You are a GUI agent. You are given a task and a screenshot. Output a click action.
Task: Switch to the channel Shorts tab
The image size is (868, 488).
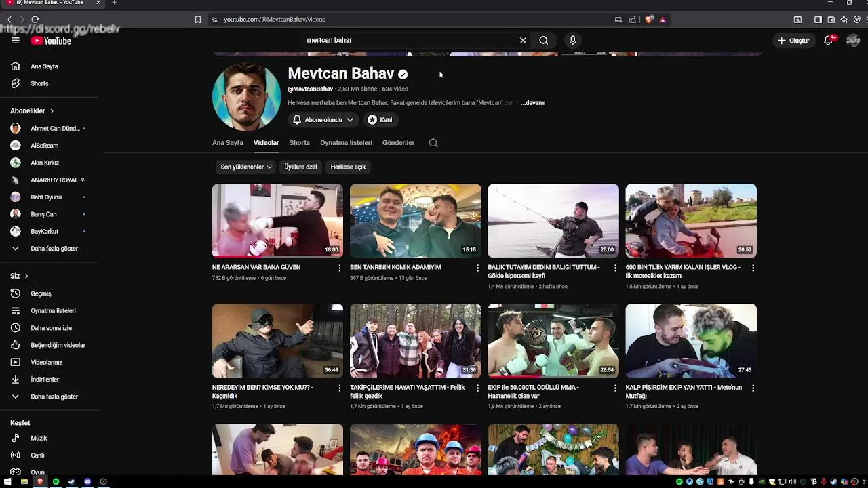pos(300,143)
